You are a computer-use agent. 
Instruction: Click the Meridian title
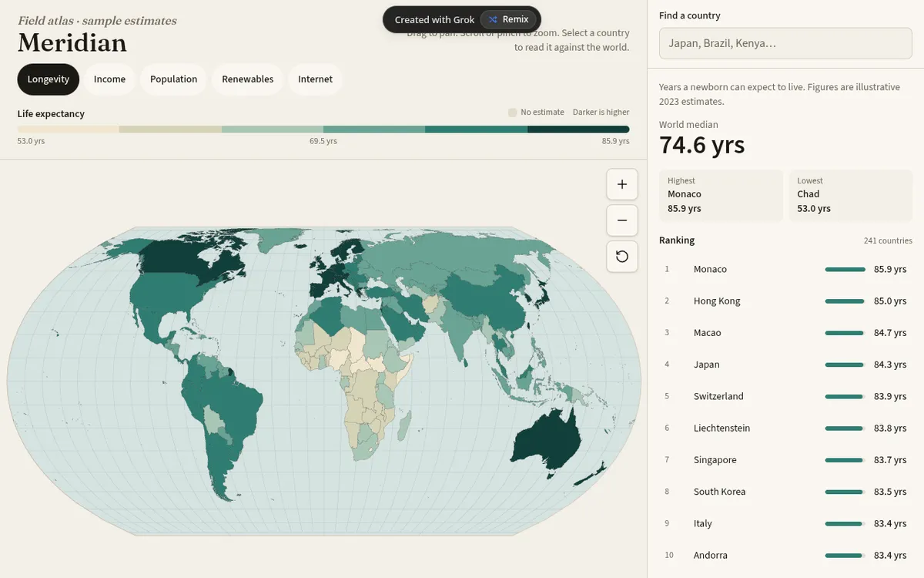click(x=72, y=42)
